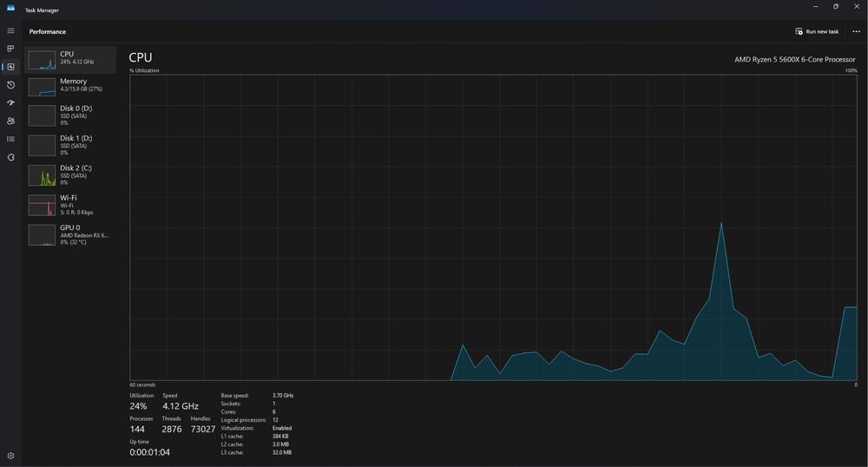Screen dimensions: 868x467
Task: Select the Wi-Fi performance entry
Action: [70, 205]
